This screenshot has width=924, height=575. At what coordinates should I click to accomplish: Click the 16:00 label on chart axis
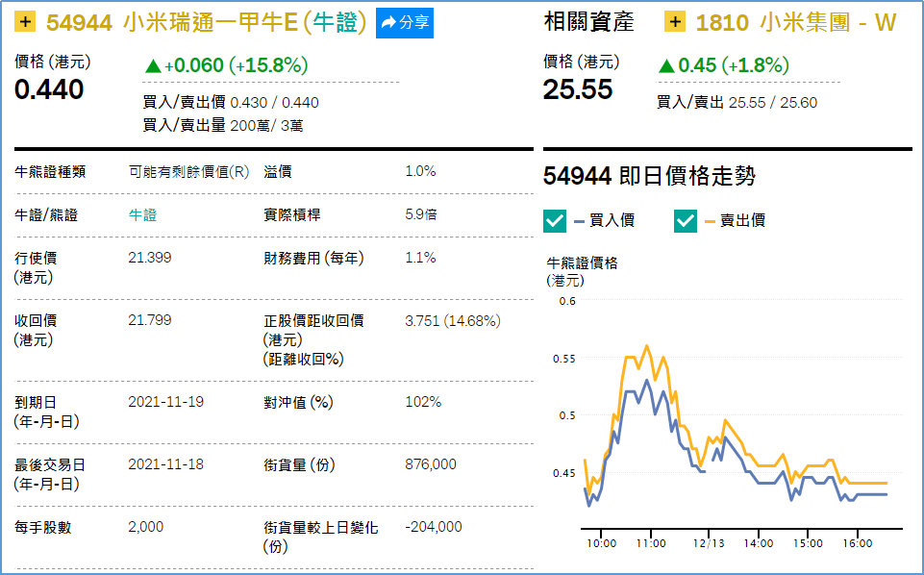(x=858, y=543)
